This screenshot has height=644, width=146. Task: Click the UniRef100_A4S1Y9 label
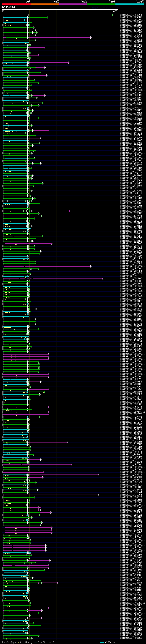(131, 397)
